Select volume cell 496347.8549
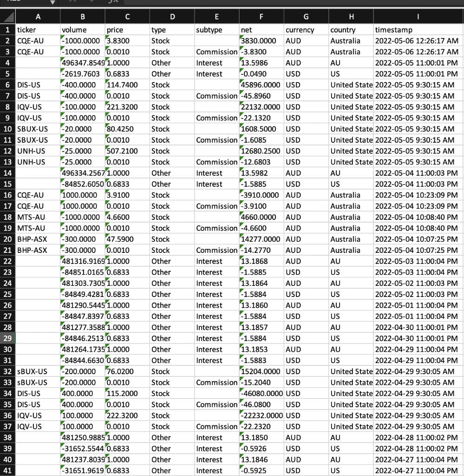 (83, 63)
